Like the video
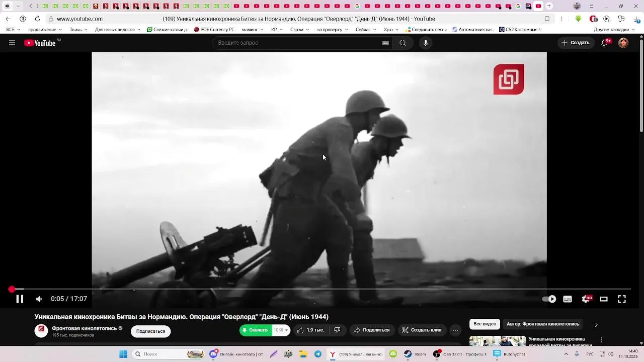This screenshot has height=362, width=644. click(x=310, y=330)
